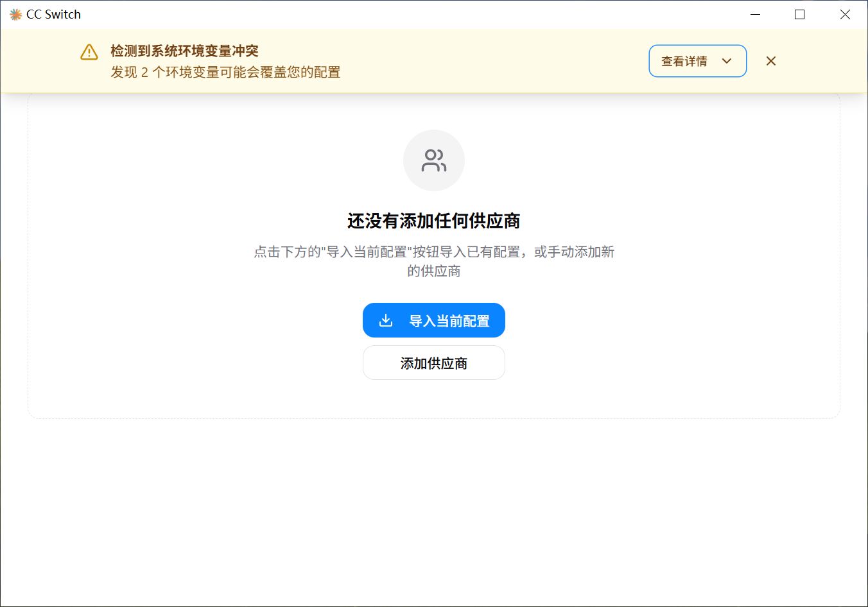Screen dimensions: 868x607
Task: Click the 添加供应商 button
Action: tap(434, 363)
